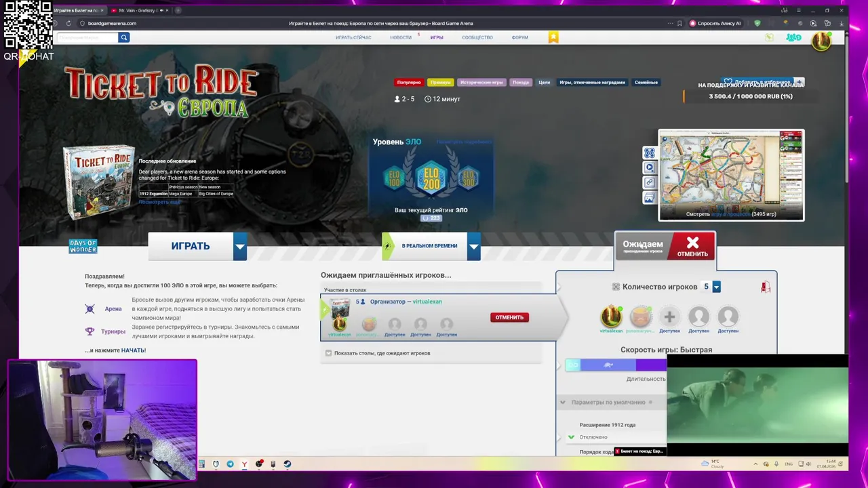Open Yandex browser from the taskbar
The width and height of the screenshot is (868, 488).
click(x=244, y=464)
